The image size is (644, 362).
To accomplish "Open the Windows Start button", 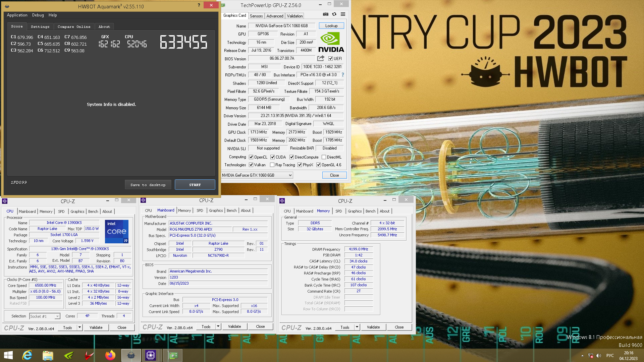I will (8, 355).
